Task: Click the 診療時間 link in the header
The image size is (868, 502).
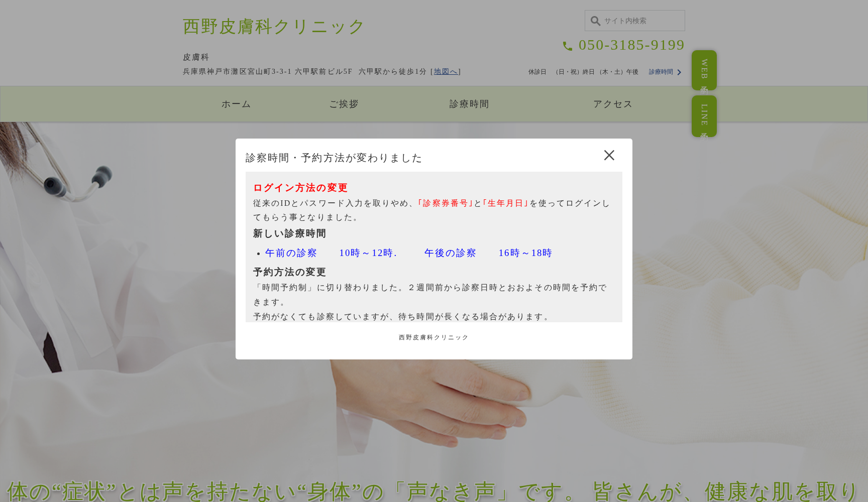Action: (x=660, y=72)
